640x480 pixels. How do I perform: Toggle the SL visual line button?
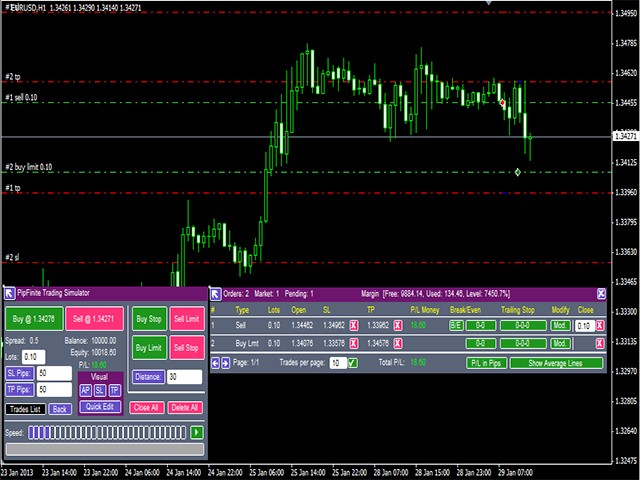(x=100, y=391)
